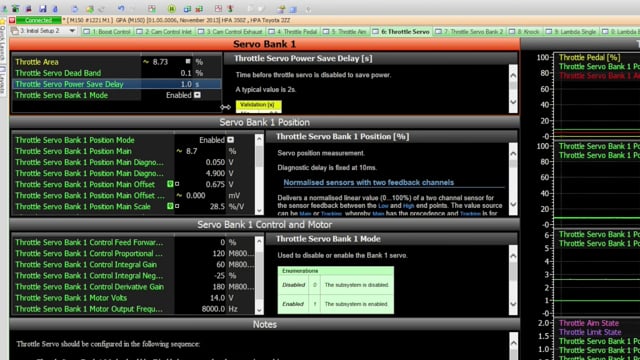Switch to 7: Throttle Servo Bank 2 tab
Screen dimensions: 640x360
tap(470, 31)
